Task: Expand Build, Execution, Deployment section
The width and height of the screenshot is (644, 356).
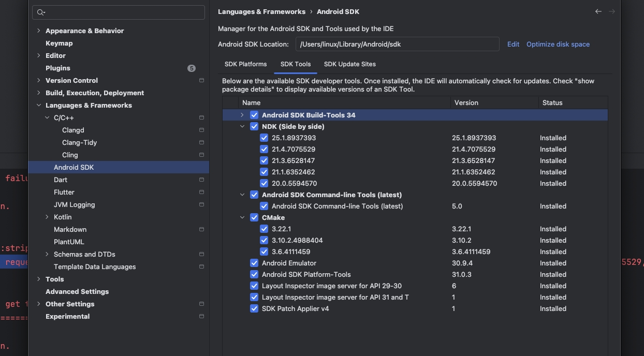Action: coord(38,93)
